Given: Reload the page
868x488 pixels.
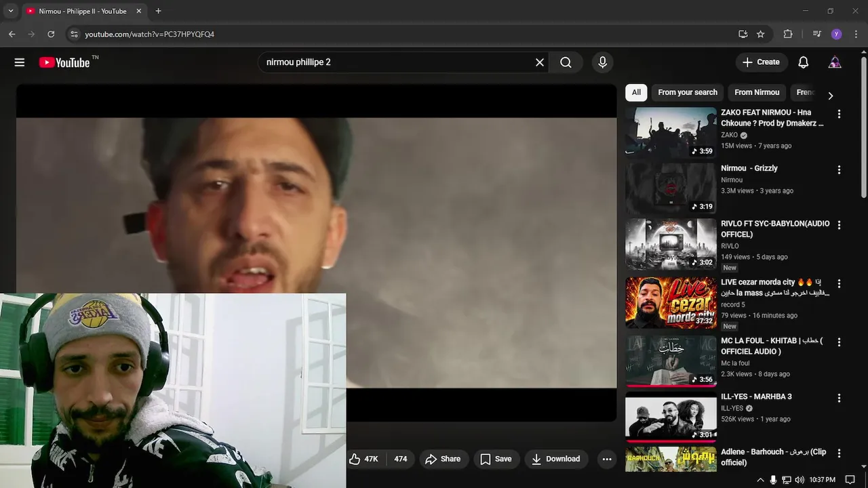Looking at the screenshot, I should tap(51, 34).
